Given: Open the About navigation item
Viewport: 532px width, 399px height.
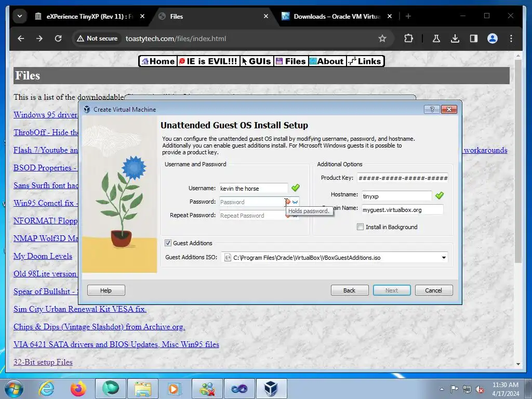Looking at the screenshot, I should pos(327,61).
